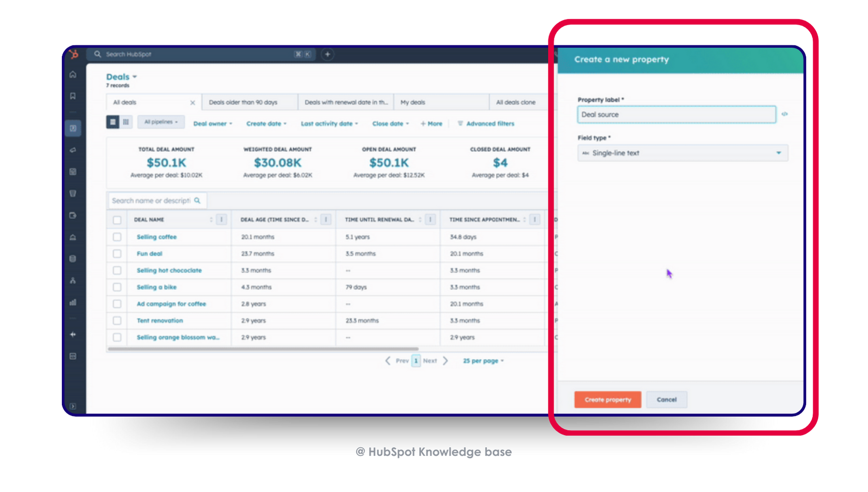Switch to list view icon
The width and height of the screenshot is (868, 492).
(x=113, y=122)
